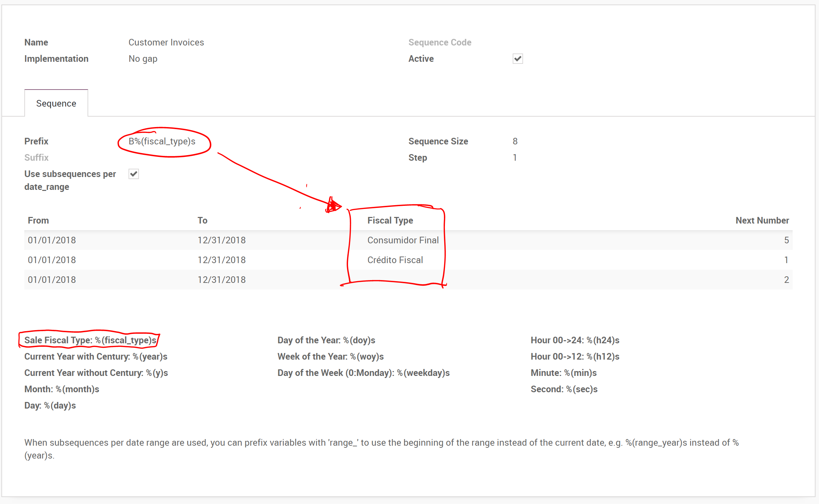Select the Crédito Fiscal row
The width and height of the screenshot is (819, 504).
click(395, 260)
